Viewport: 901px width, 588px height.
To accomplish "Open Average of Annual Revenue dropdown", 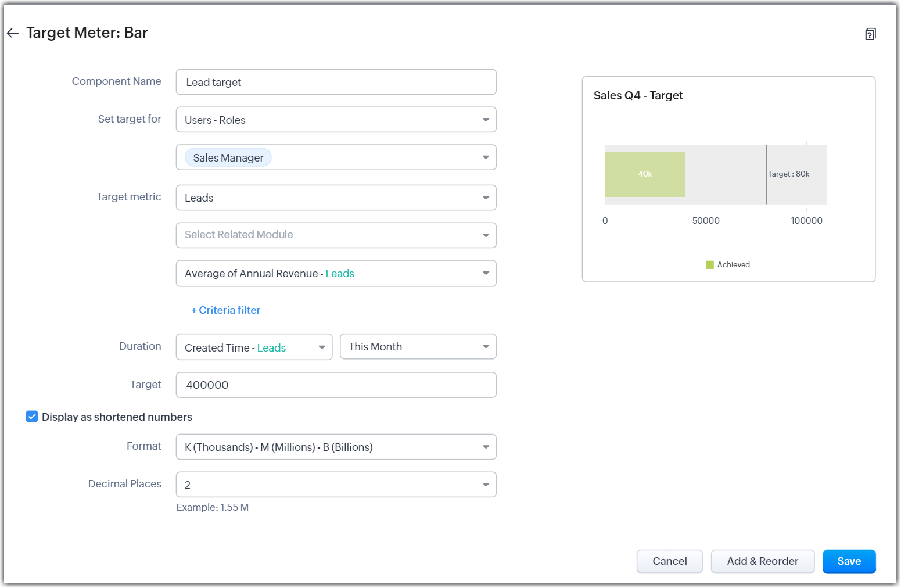I will [x=336, y=274].
